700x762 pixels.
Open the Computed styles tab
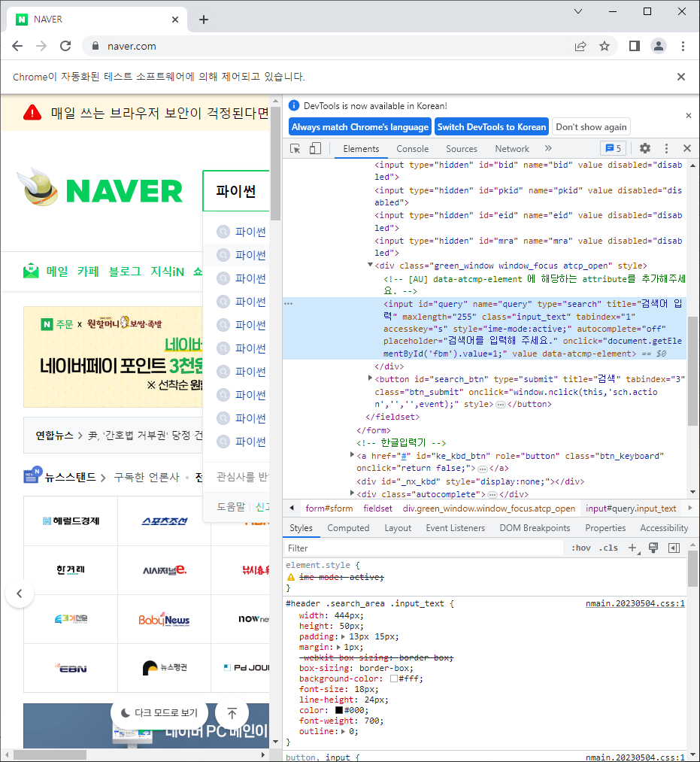(x=348, y=528)
